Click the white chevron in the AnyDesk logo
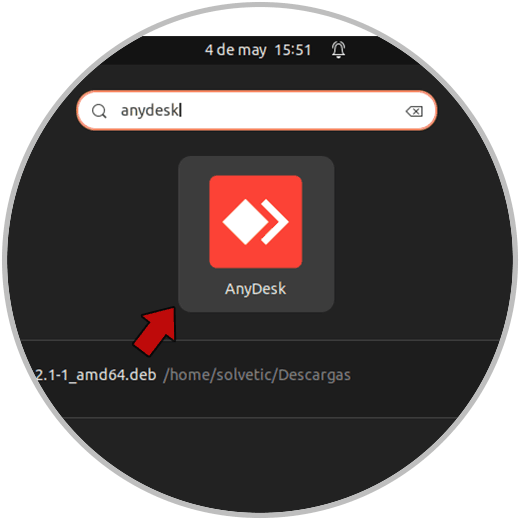Screen dimensions: 520x520 point(274,222)
